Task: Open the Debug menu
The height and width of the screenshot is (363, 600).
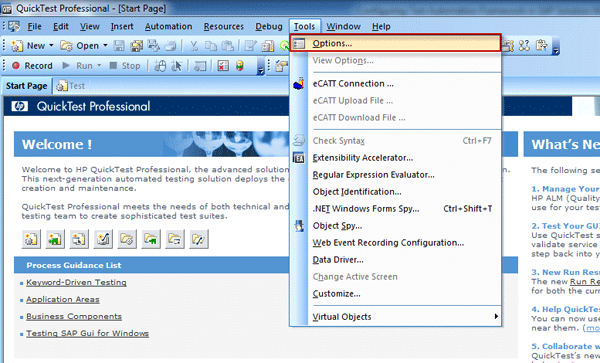Action: [x=269, y=26]
